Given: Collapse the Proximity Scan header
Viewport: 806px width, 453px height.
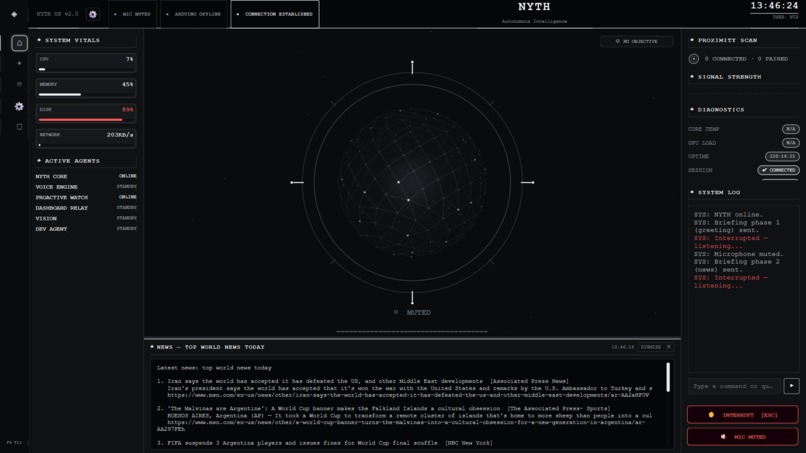Looking at the screenshot, I should (x=744, y=40).
